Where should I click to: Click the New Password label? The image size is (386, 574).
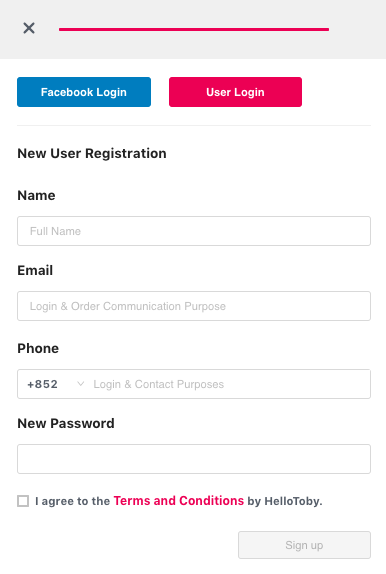pyautogui.click(x=66, y=424)
